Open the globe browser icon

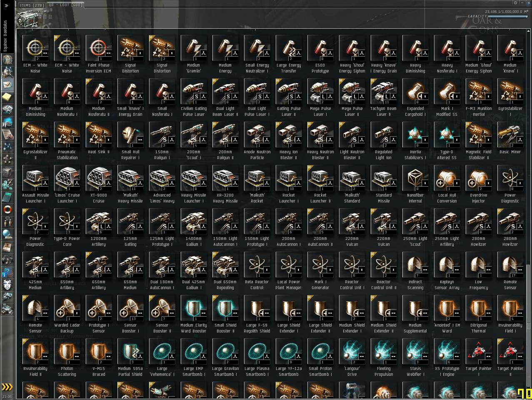tap(7, 234)
